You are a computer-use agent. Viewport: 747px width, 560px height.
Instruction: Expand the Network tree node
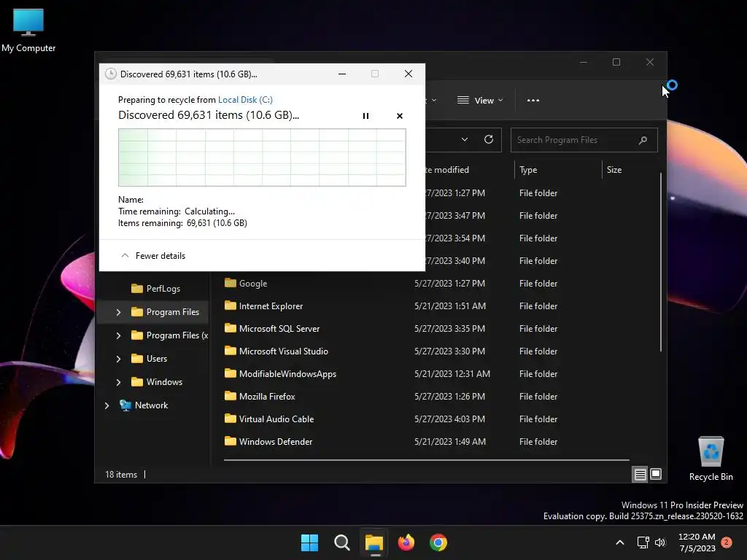tap(107, 405)
